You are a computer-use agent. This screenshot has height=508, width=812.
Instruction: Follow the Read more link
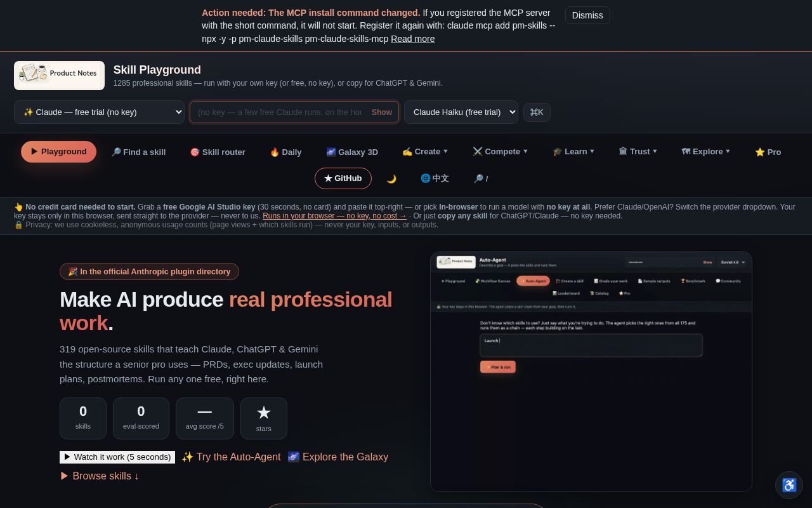pyautogui.click(x=413, y=39)
